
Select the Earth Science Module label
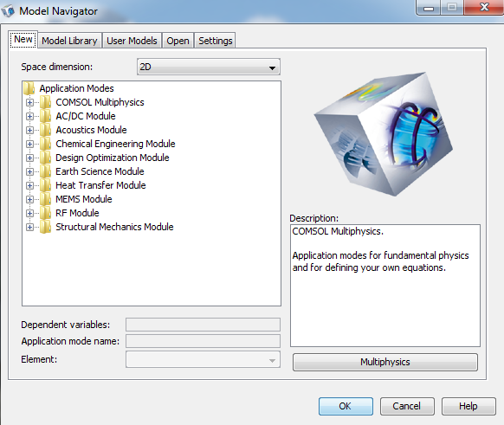pos(100,171)
